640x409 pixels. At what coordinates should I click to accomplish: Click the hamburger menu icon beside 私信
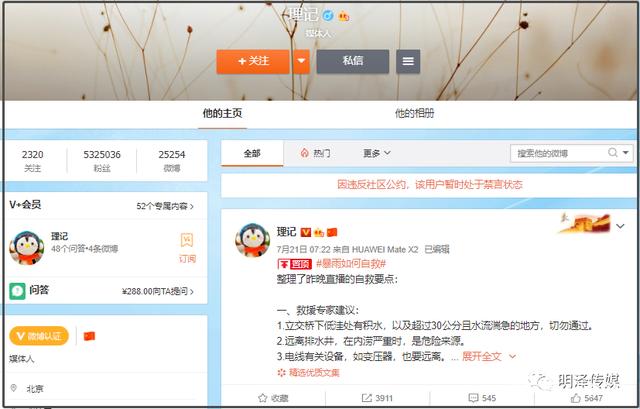tap(407, 61)
